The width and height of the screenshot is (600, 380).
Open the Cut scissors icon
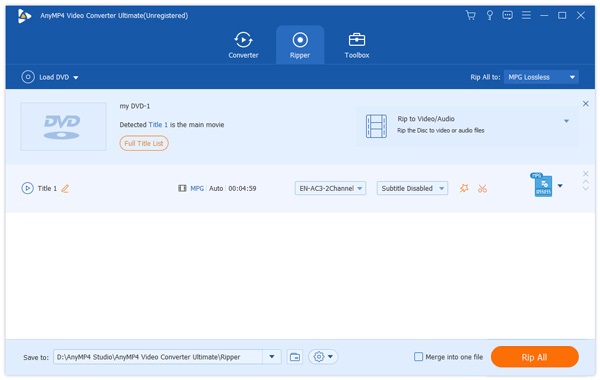pos(482,189)
